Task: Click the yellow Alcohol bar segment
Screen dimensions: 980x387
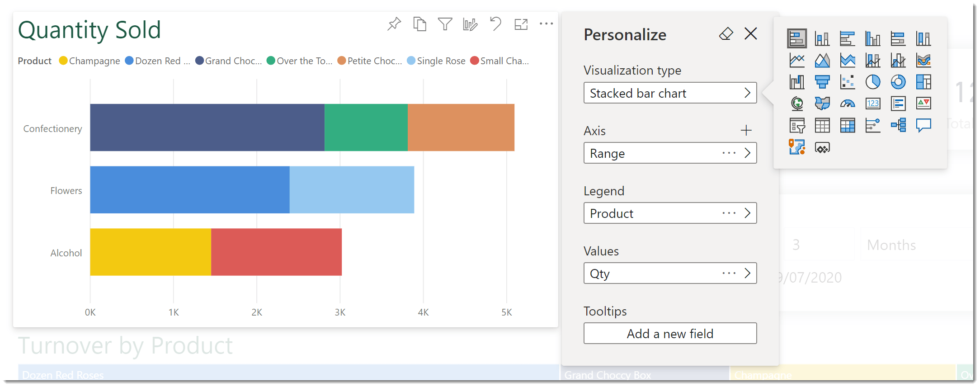Action: [x=151, y=252]
